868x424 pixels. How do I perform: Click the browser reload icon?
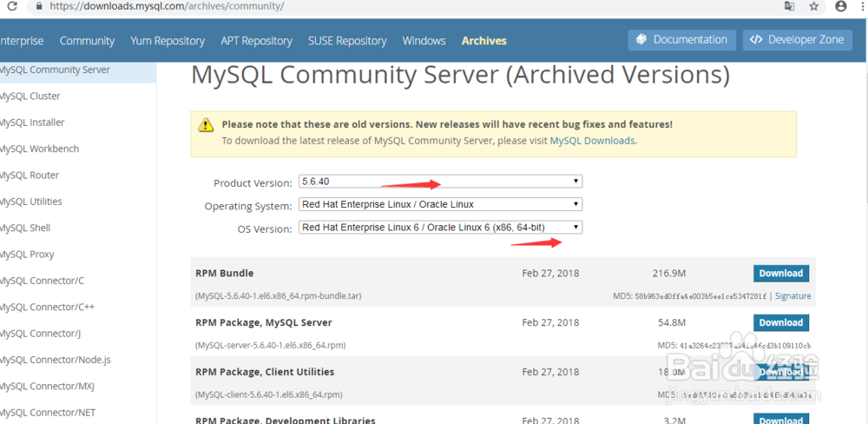13,7
